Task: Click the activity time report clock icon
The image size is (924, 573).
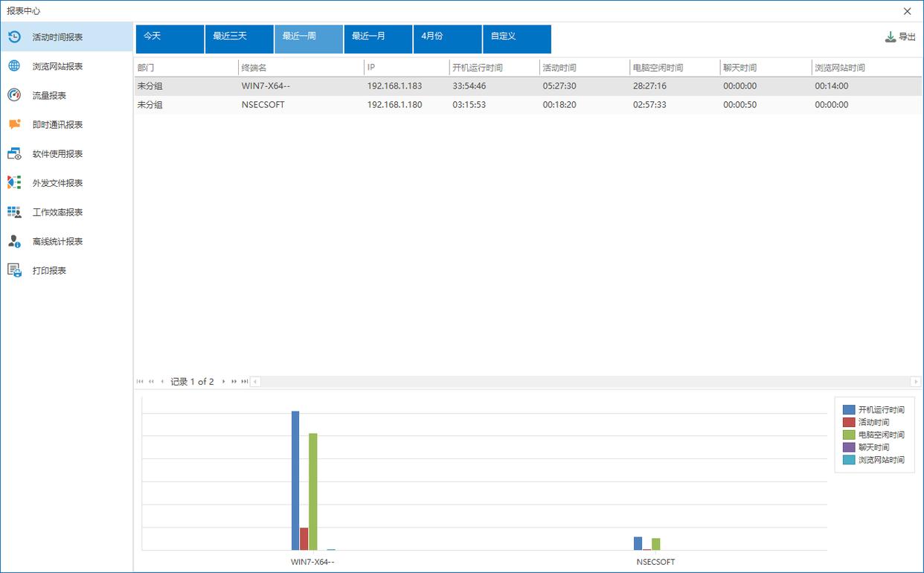Action: pyautogui.click(x=14, y=36)
